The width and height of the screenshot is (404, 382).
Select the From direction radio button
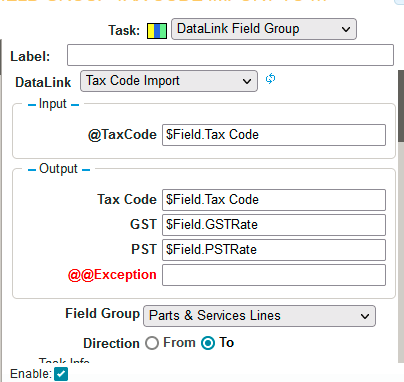point(152,343)
